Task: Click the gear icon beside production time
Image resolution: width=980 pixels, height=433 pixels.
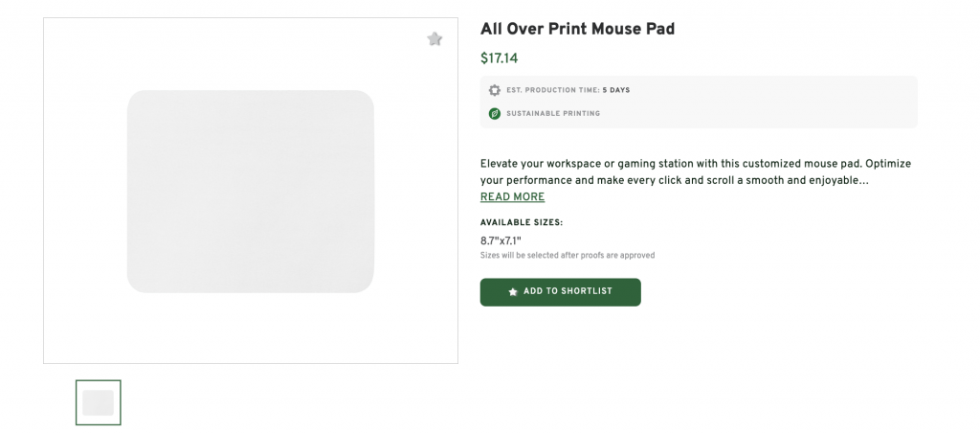Action: [x=495, y=90]
